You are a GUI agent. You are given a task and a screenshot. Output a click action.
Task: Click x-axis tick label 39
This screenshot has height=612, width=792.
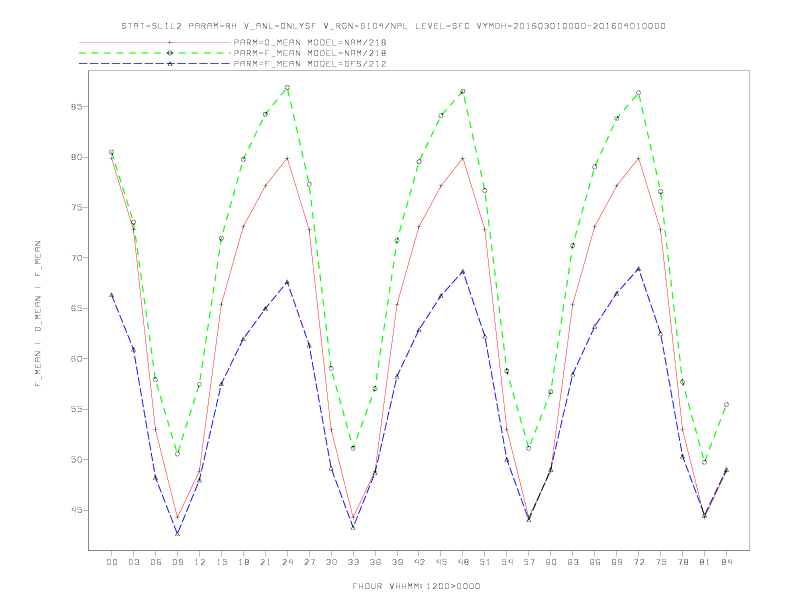[x=397, y=562]
